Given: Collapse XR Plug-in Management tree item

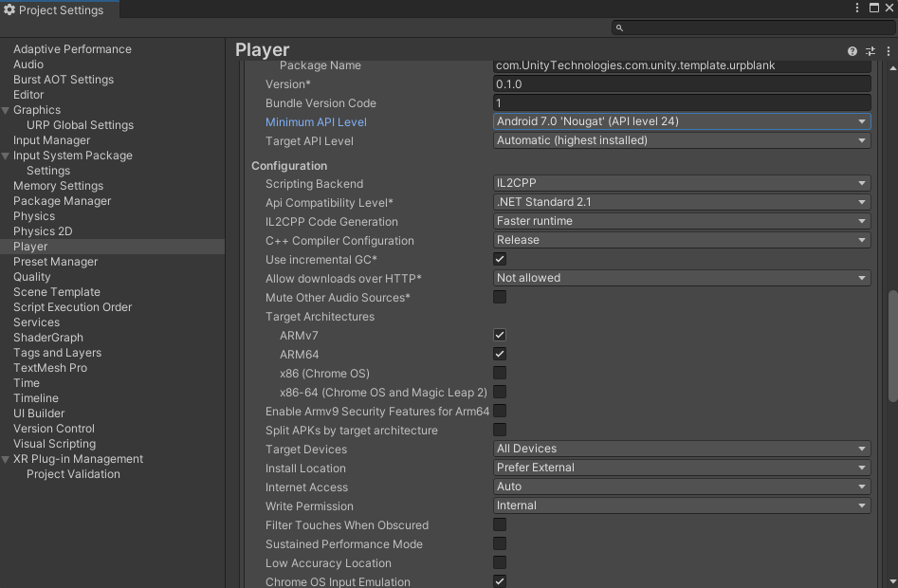Looking at the screenshot, I should [x=6, y=459].
